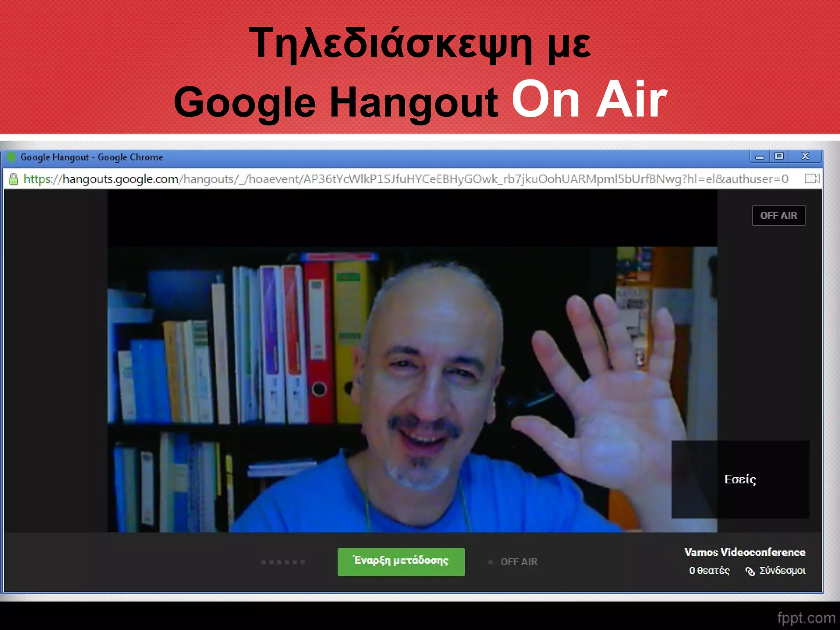The width and height of the screenshot is (840, 630).
Task: Open the Σύνδεσμοι links option
Action: click(x=782, y=571)
